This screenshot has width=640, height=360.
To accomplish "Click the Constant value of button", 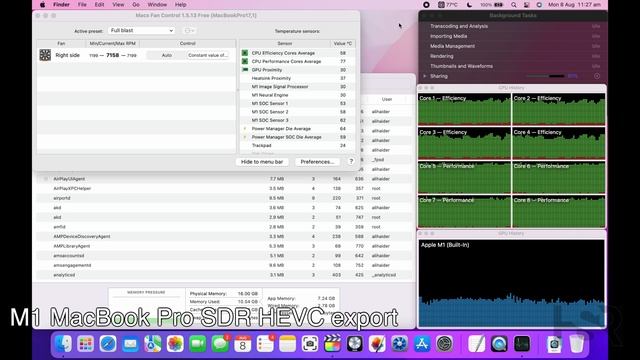I will click(208, 55).
